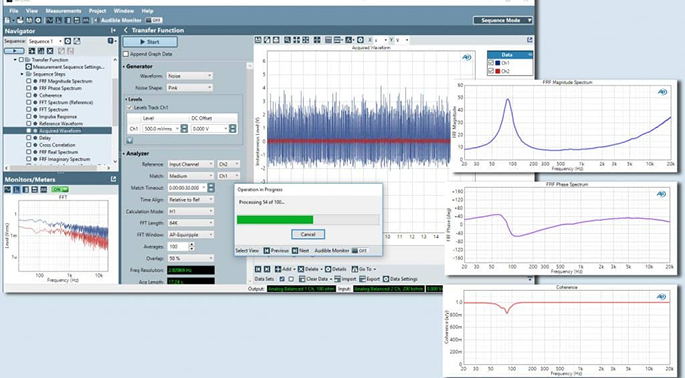685x378 pixels.
Task: Select Delay result in Navigator tree
Action: 45,138
